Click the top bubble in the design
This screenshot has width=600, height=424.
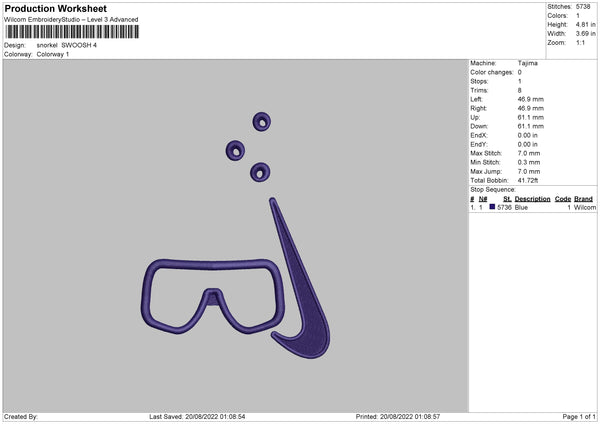(x=262, y=122)
